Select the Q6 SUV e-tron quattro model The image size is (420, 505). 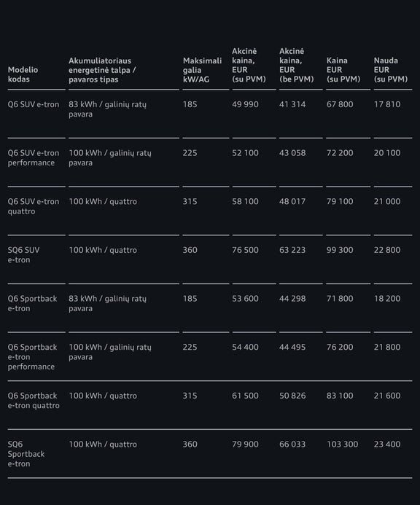point(34,206)
